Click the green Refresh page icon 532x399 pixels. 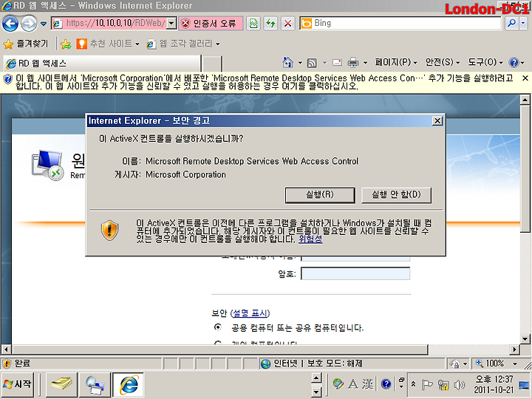tap(270, 24)
